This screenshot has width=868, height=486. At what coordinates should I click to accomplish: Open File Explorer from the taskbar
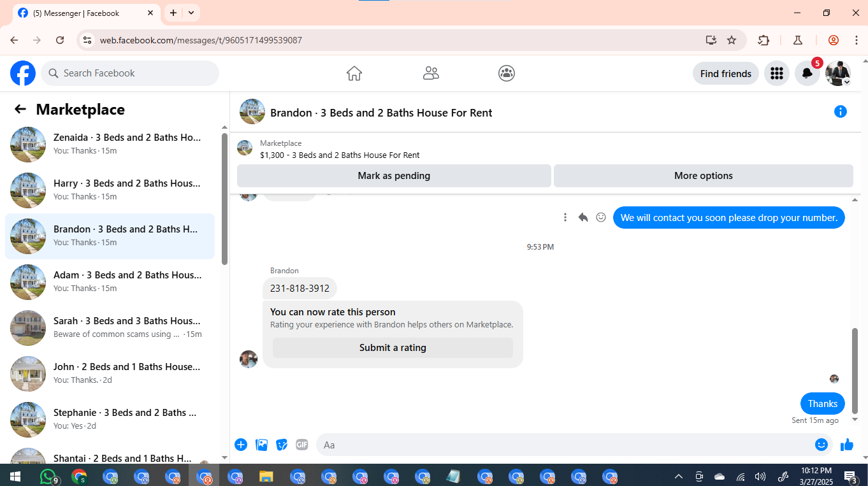[266, 476]
